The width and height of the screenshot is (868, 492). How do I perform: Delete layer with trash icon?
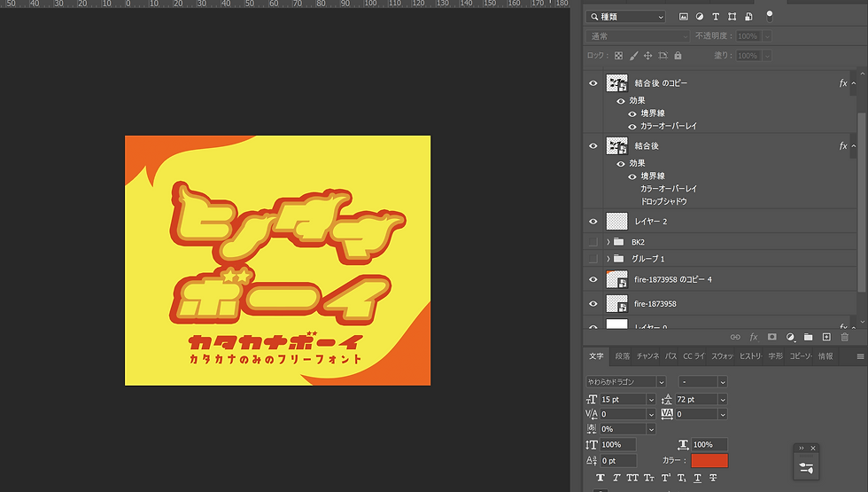[845, 337]
